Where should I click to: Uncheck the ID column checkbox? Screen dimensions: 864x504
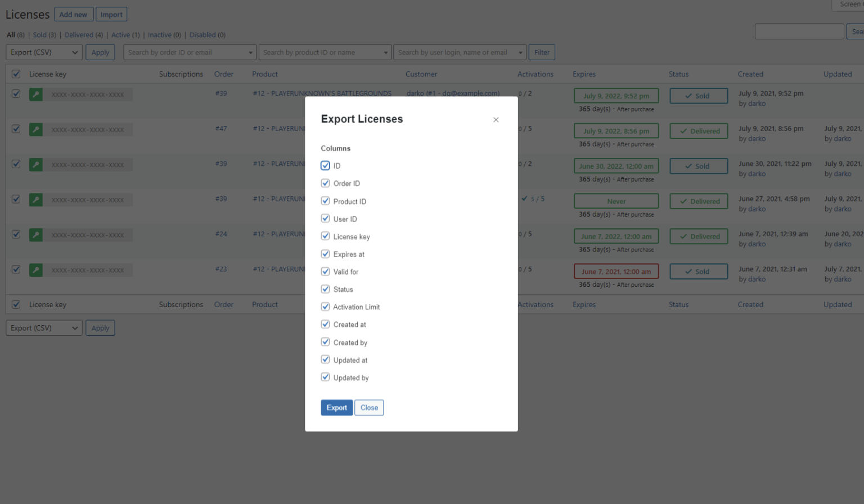click(x=325, y=165)
